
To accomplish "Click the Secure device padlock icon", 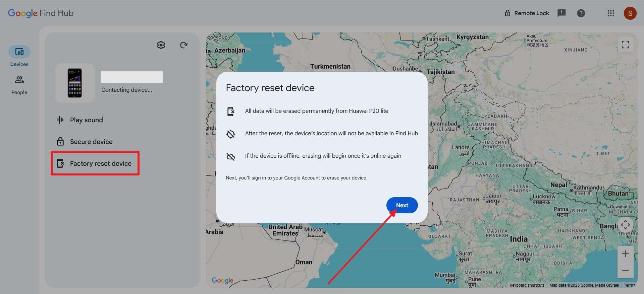I will click(60, 141).
